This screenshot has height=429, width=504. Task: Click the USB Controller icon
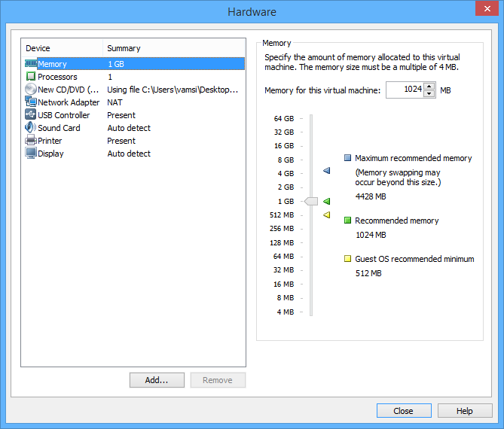31,114
